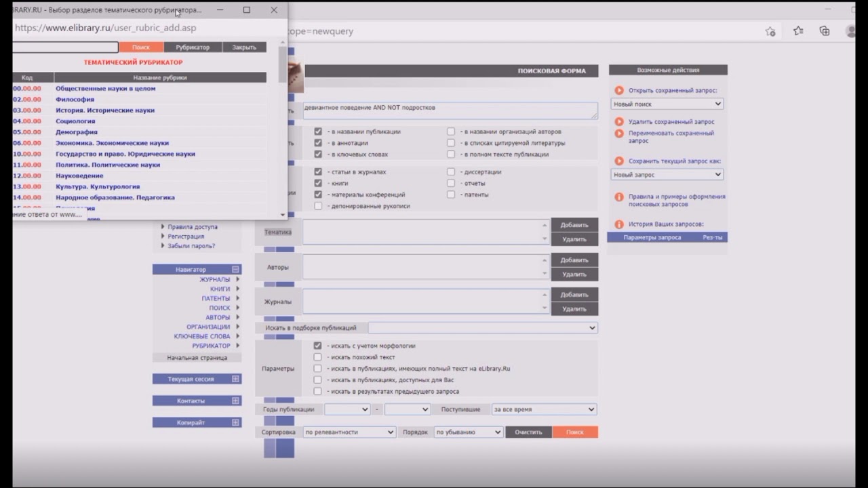Click info icon beside Правила и примеры оформления

(619, 197)
